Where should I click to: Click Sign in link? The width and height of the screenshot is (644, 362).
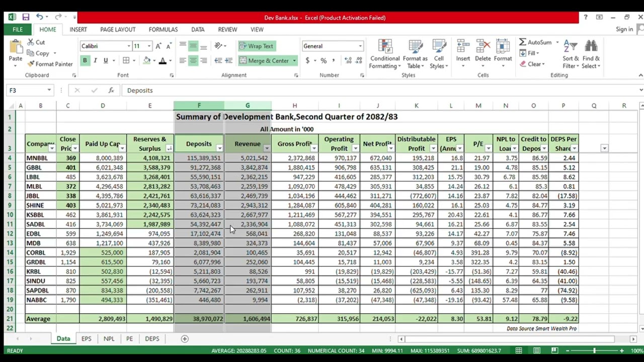point(624,30)
